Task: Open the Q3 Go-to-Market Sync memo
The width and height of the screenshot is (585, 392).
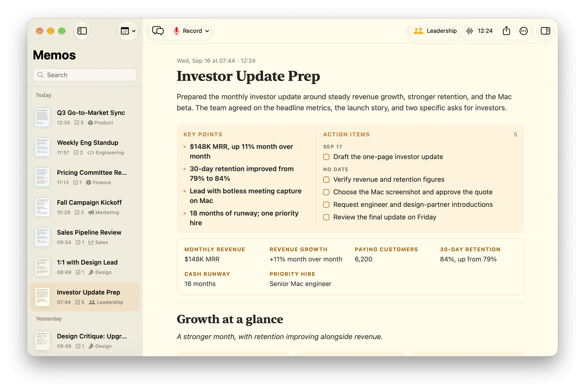Action: 85,117
